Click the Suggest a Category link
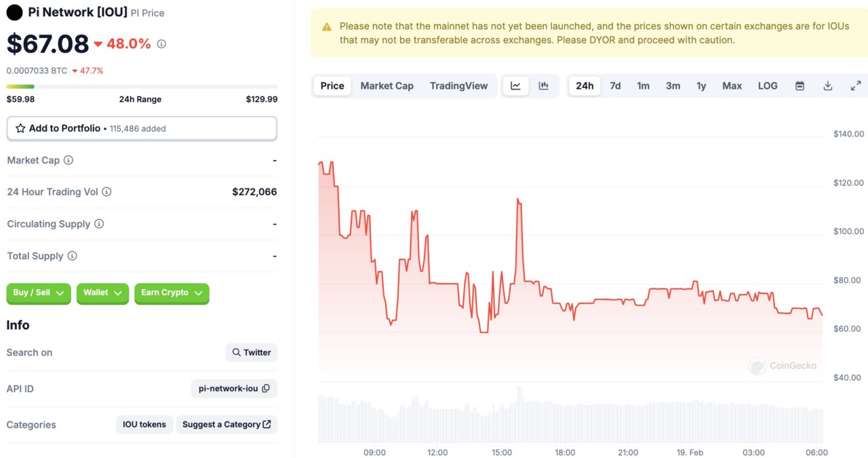 (x=226, y=424)
